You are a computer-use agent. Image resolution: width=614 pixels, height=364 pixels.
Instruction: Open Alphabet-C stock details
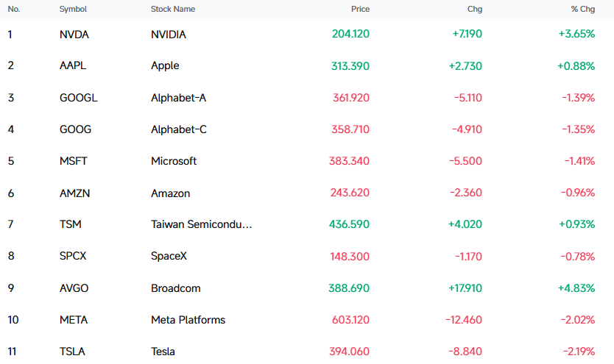[x=179, y=129]
